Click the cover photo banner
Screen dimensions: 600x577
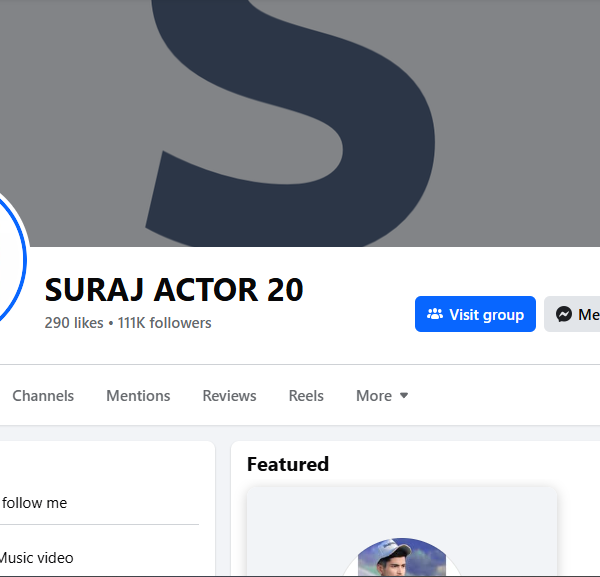coord(300,123)
